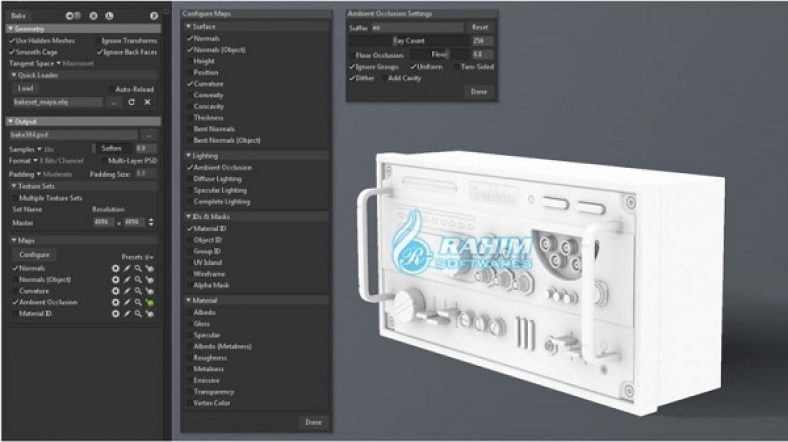Click pencil icon in Normals (Object) row
This screenshot has width=788, height=442.
[127, 280]
